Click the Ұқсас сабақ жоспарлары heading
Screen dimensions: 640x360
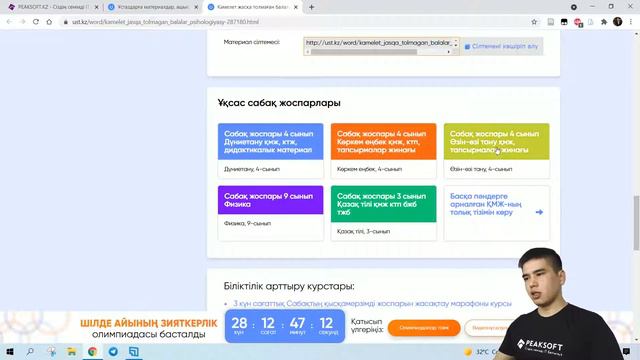279,103
